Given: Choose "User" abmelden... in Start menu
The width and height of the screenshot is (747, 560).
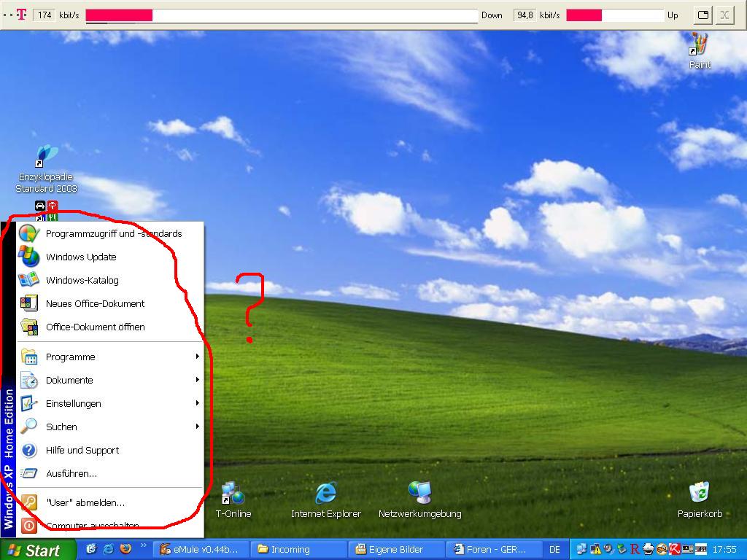Looking at the screenshot, I should (110, 503).
